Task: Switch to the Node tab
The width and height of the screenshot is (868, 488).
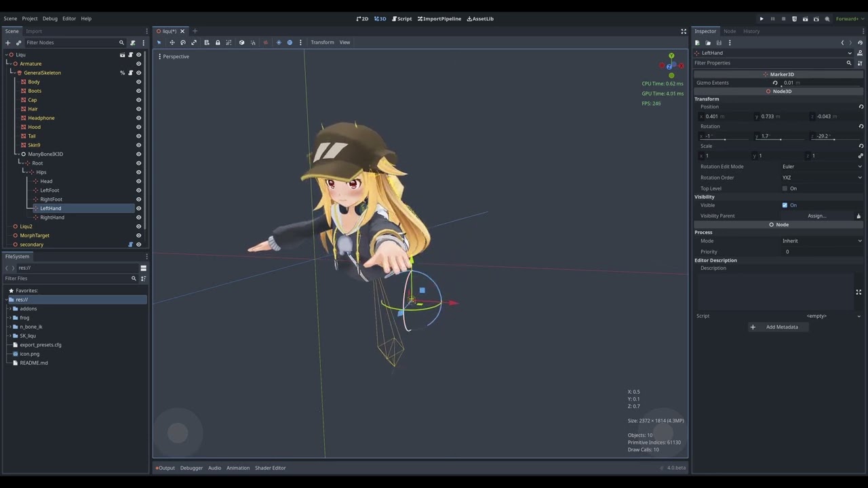Action: click(730, 31)
